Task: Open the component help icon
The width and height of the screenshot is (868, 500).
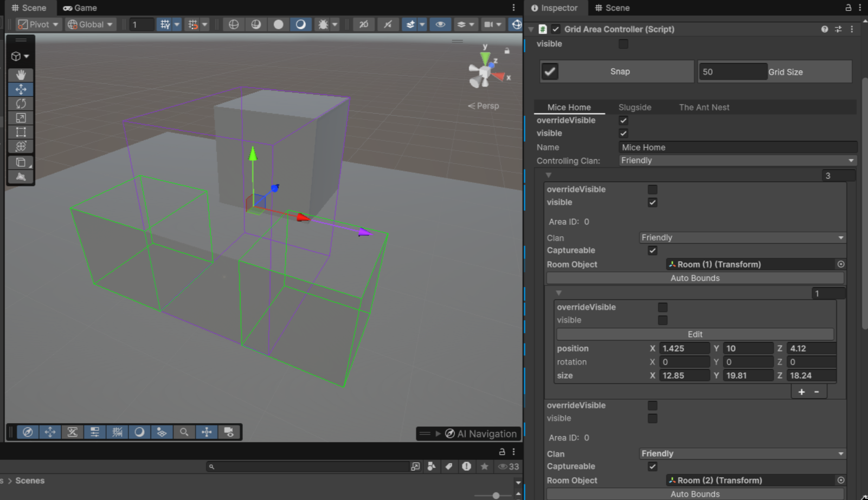Action: click(825, 29)
